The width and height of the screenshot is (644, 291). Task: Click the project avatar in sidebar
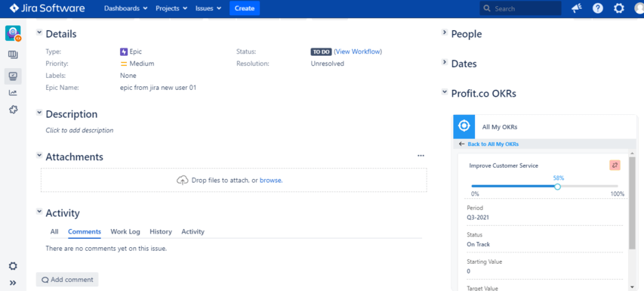coord(13,33)
